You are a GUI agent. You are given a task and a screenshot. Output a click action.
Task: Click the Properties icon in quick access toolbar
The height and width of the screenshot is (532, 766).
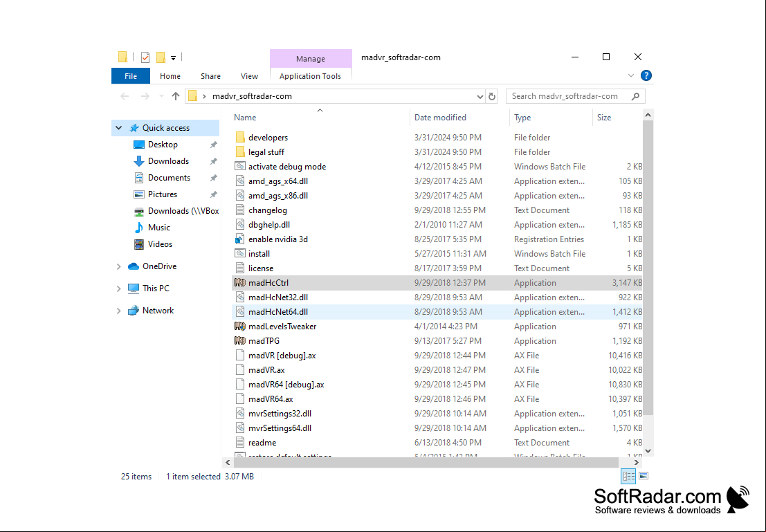(145, 57)
